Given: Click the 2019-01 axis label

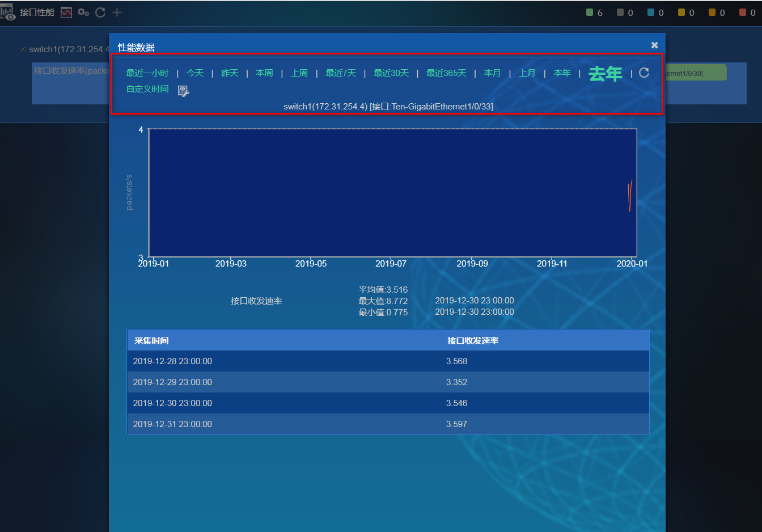Looking at the screenshot, I should click(x=153, y=264).
